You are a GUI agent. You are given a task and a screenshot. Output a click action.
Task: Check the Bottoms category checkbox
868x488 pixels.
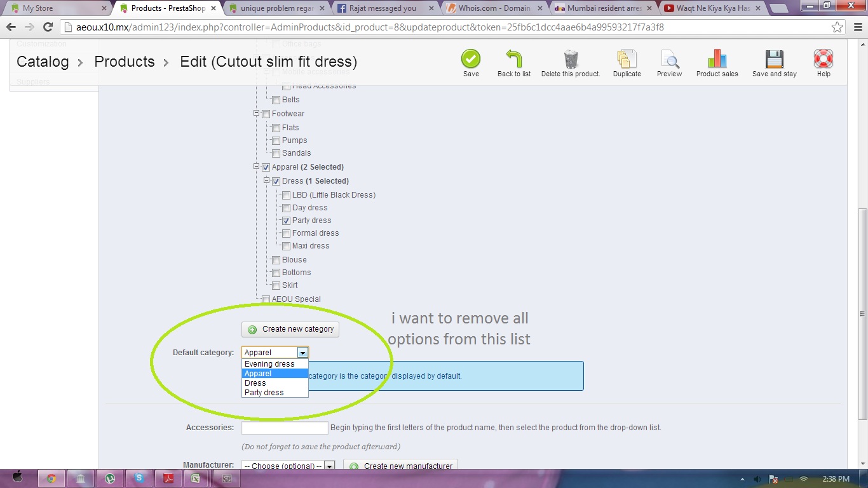(276, 273)
